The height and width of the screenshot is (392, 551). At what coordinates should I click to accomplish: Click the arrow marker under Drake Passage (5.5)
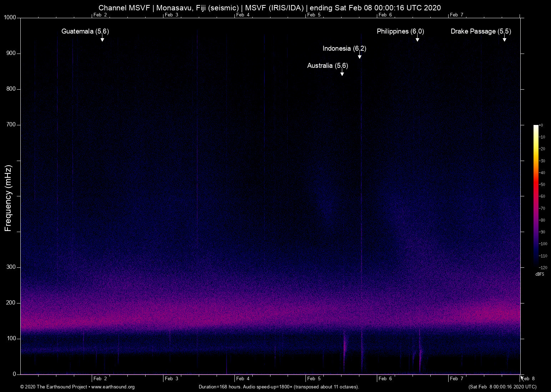[504, 39]
